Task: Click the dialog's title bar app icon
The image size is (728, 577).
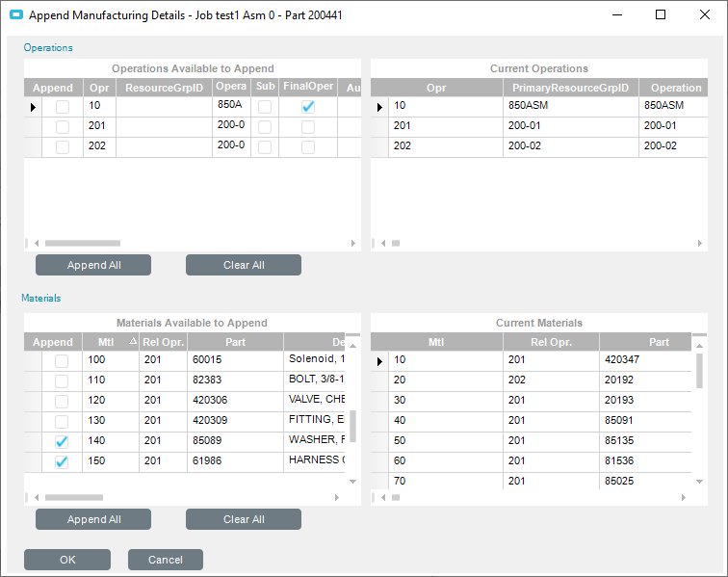Action: click(16, 14)
